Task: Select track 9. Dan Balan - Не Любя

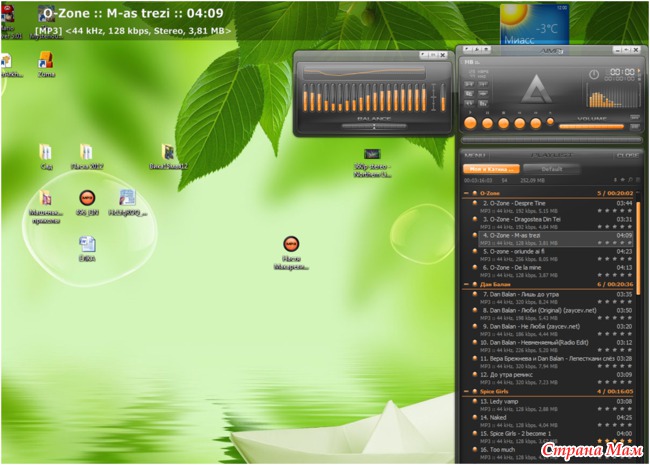Action: pyautogui.click(x=555, y=330)
